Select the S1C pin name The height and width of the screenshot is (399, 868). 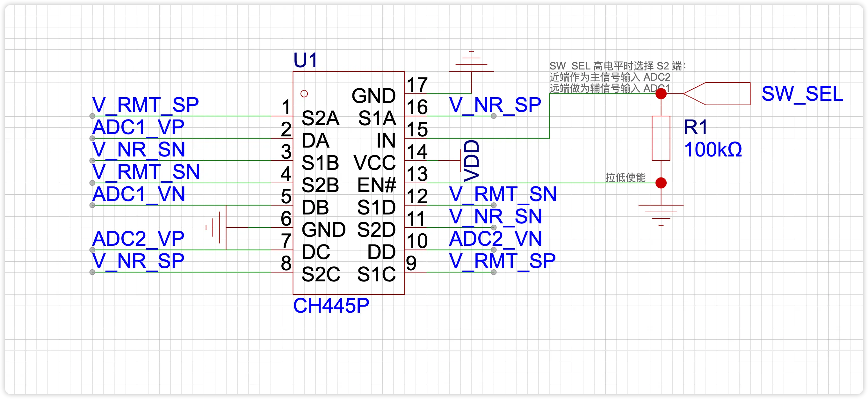[x=376, y=274]
